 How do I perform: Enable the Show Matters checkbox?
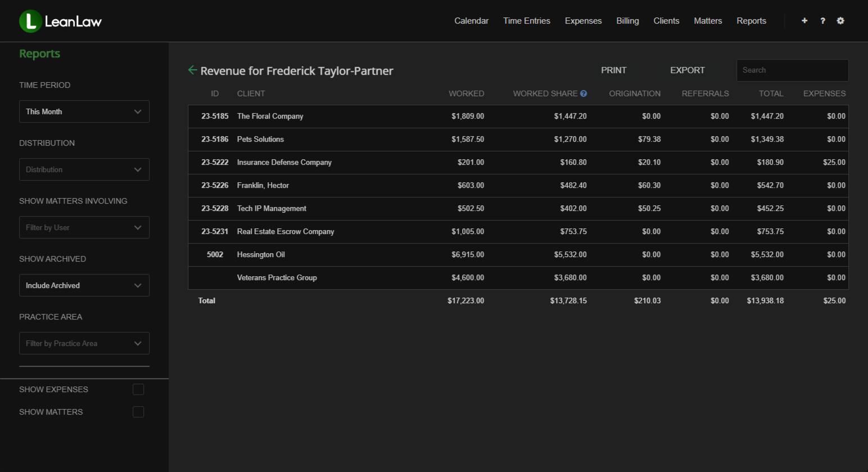coord(138,412)
